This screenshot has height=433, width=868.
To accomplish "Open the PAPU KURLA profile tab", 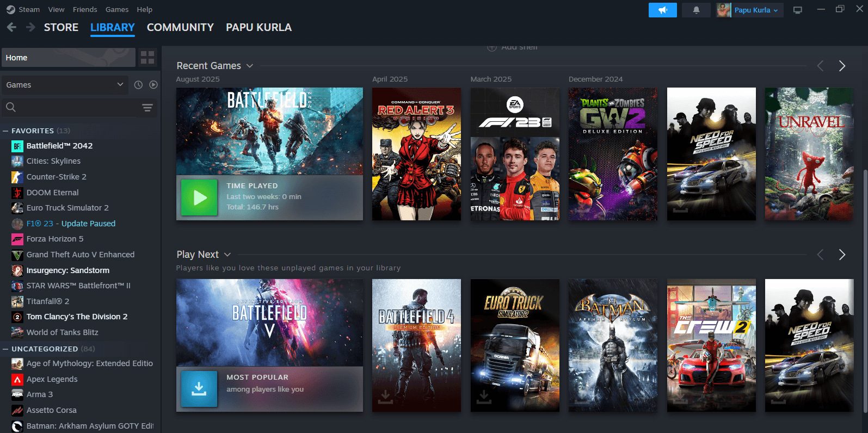I will 258,27.
